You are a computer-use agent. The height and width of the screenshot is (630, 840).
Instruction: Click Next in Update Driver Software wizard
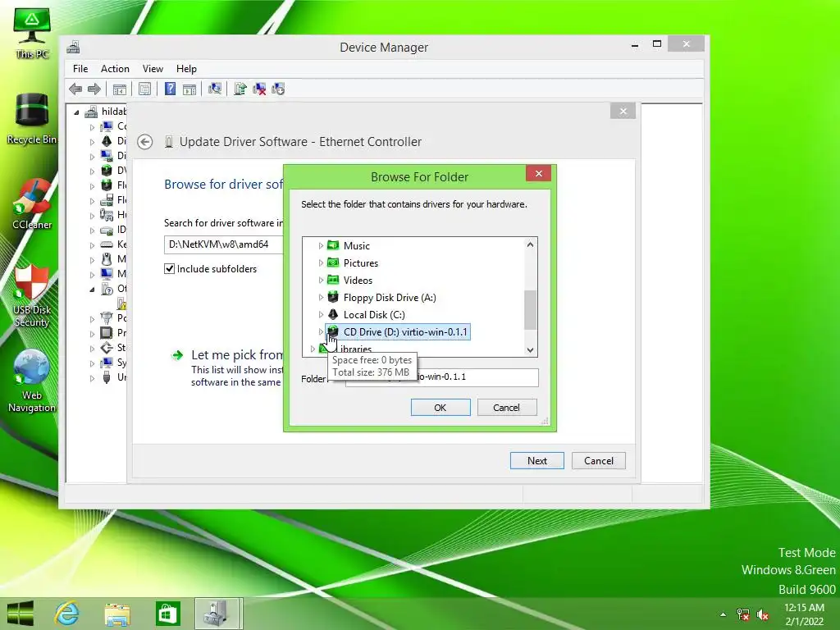click(536, 461)
